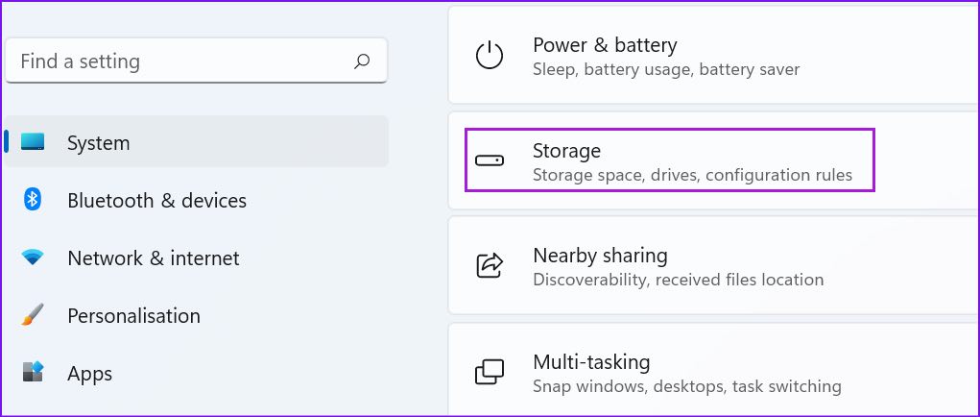
Task: Click the Apps icon in the sidebar
Action: coord(33,372)
